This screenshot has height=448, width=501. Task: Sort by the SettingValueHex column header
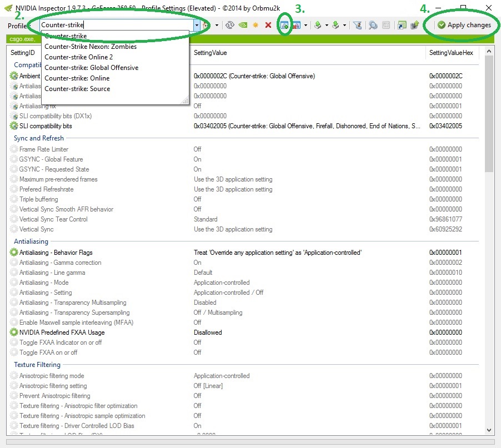pyautogui.click(x=451, y=53)
